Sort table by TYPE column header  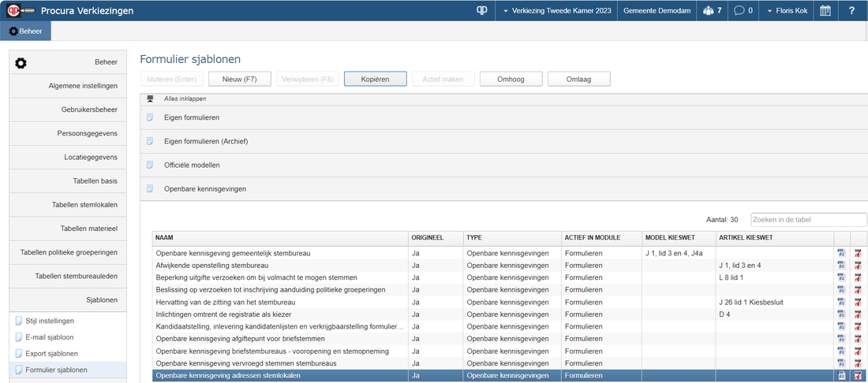(x=512, y=238)
